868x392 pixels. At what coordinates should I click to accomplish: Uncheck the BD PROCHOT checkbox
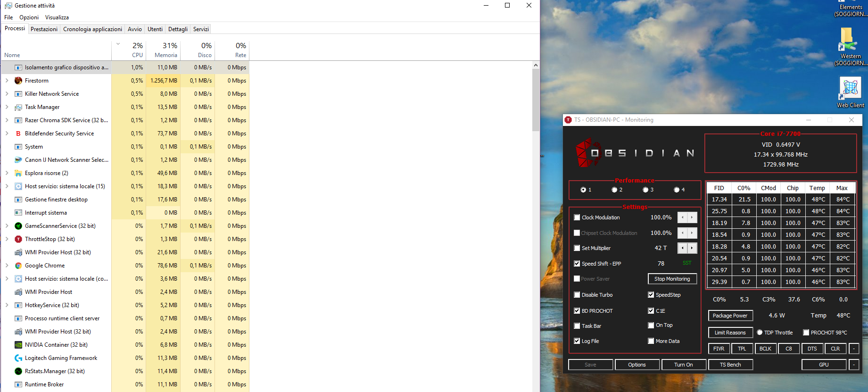click(577, 311)
